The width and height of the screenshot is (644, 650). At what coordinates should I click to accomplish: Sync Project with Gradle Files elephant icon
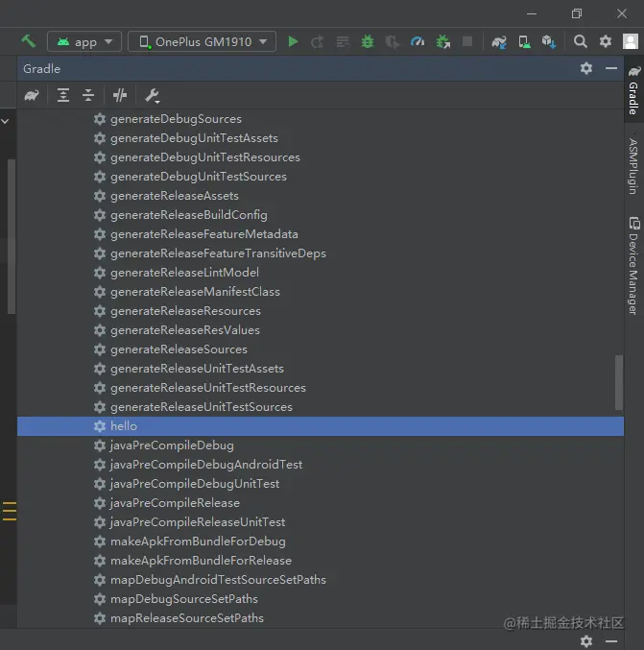point(499,42)
